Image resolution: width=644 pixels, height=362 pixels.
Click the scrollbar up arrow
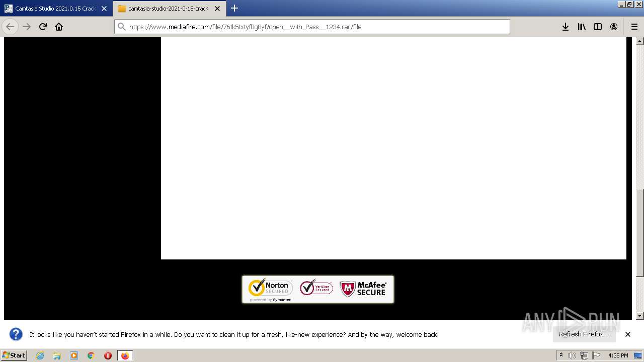[640, 41]
